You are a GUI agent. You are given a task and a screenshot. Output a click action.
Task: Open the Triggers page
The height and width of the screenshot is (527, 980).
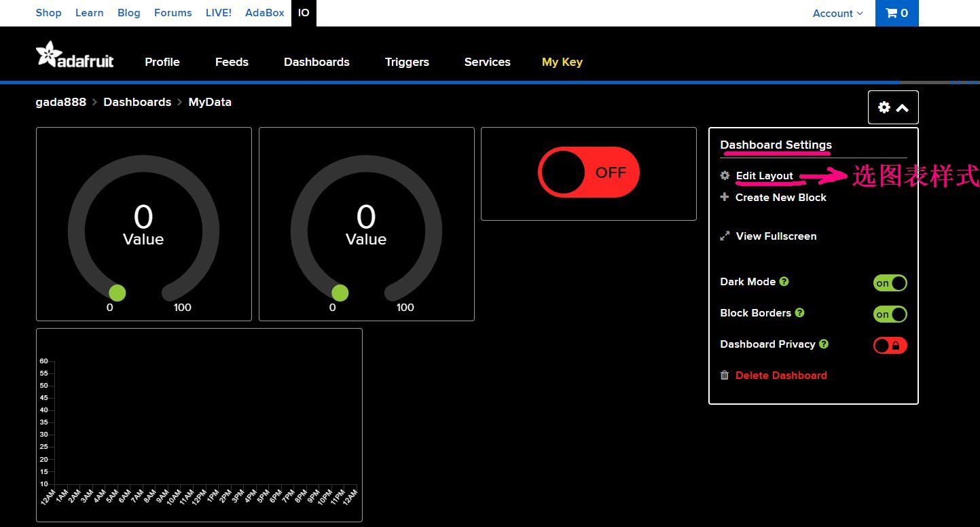(x=407, y=62)
